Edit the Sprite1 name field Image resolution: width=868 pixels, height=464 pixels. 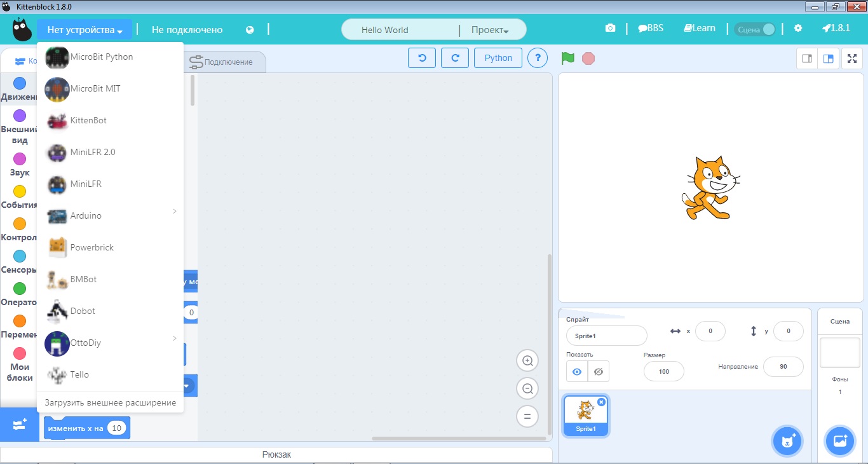tap(607, 336)
